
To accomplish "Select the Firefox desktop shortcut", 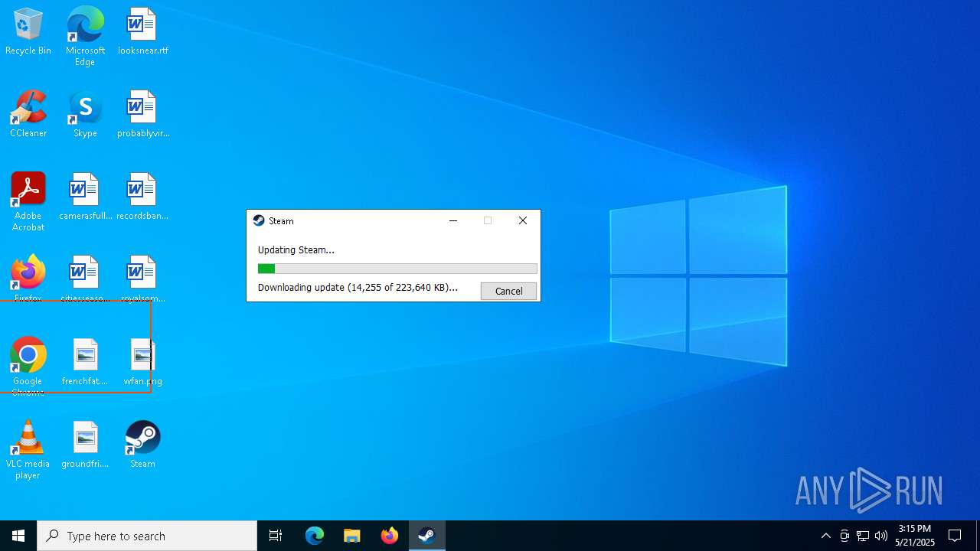I will pyautogui.click(x=28, y=279).
